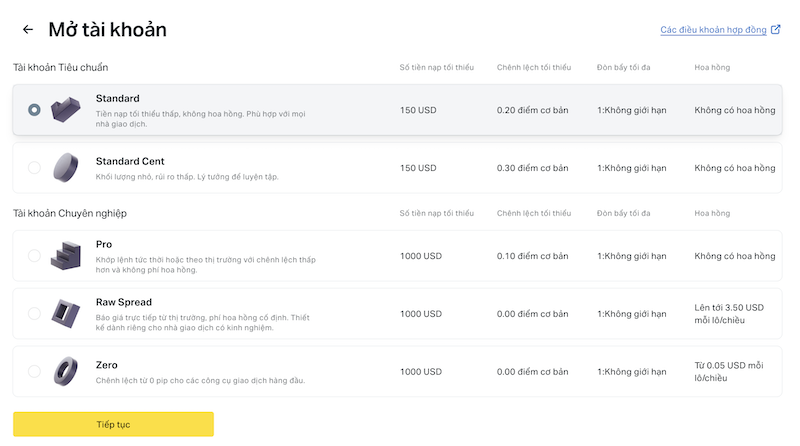Click Raw Spread's 0.00 điểm cơ bản value

click(x=533, y=314)
